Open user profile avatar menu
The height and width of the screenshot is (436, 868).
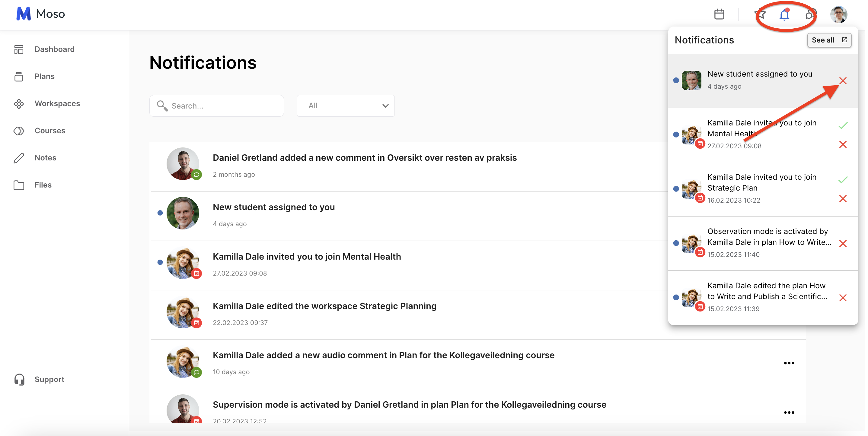[x=838, y=14]
